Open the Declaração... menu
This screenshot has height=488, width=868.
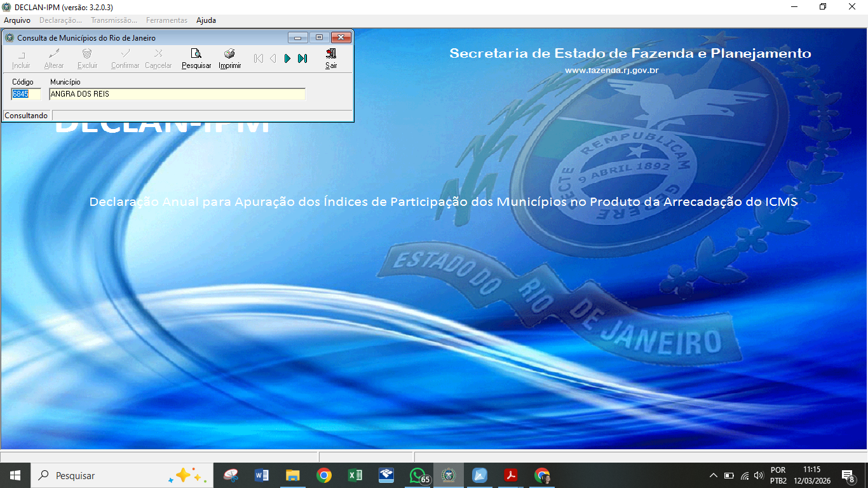click(60, 20)
